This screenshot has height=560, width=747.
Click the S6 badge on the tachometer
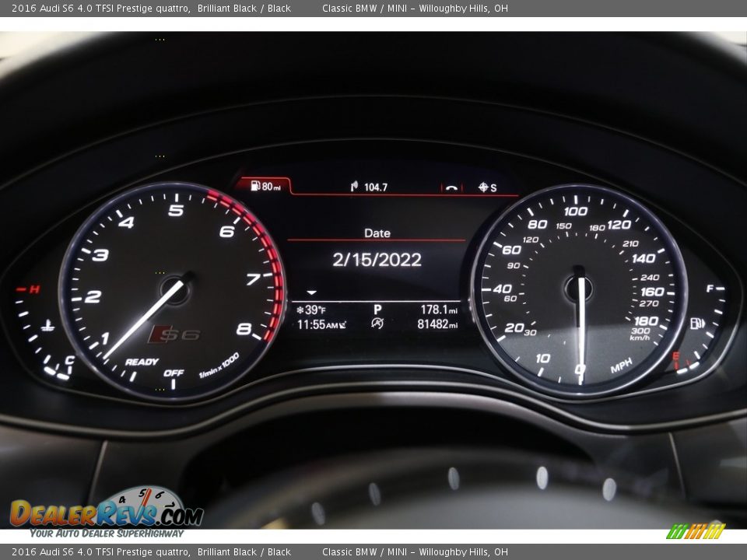174,334
